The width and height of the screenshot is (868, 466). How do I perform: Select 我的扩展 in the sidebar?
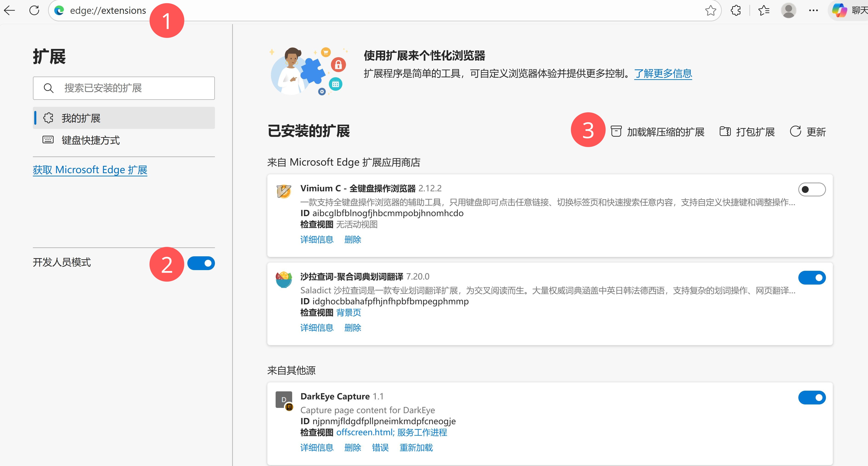pos(81,118)
